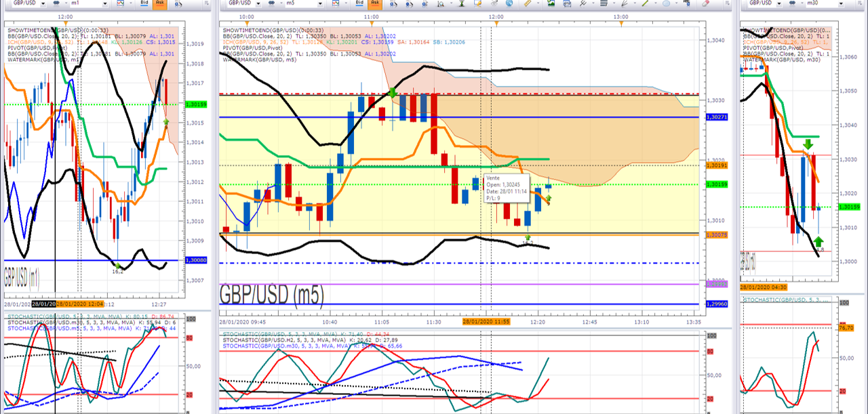Open the m1 timeframe dropdown

pos(105,3)
